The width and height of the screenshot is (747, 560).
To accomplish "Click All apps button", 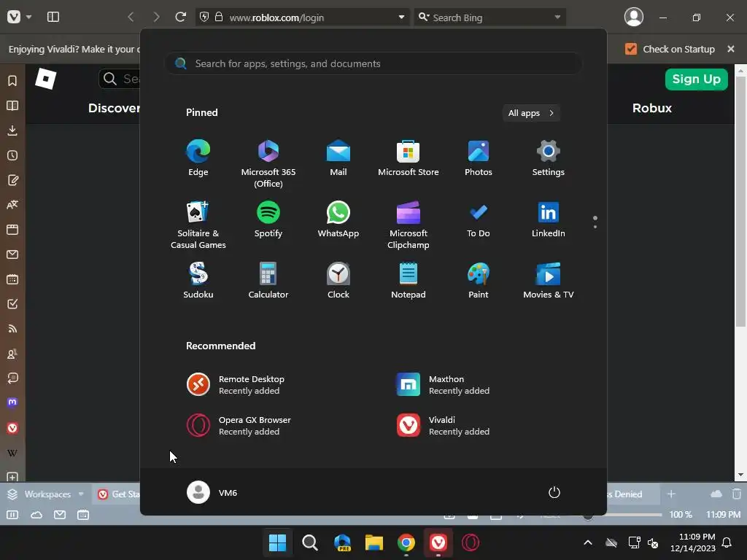I will (531, 113).
